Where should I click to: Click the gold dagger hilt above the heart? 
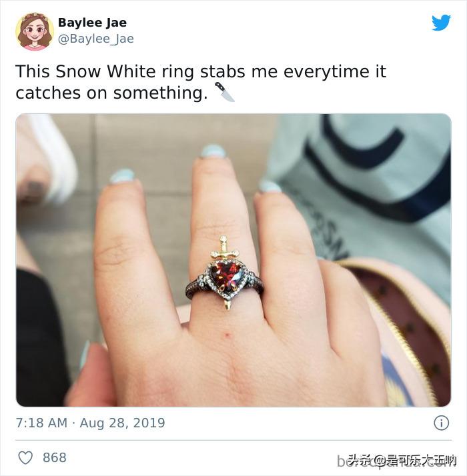click(223, 248)
